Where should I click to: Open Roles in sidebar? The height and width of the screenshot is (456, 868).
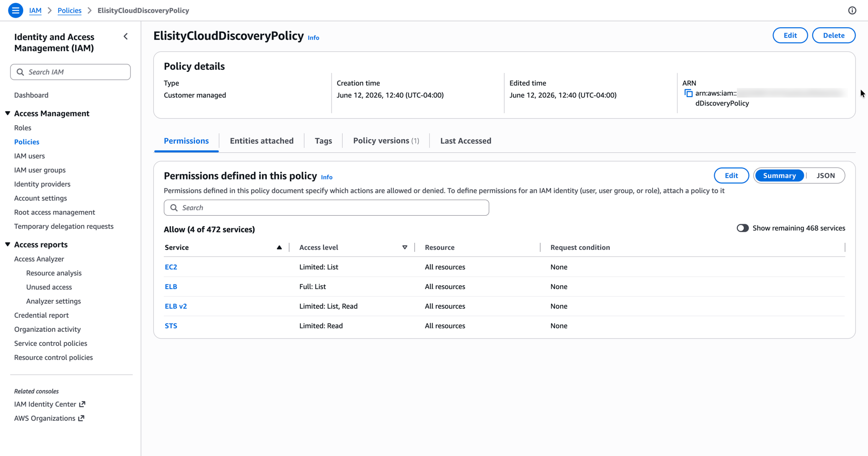(x=23, y=128)
